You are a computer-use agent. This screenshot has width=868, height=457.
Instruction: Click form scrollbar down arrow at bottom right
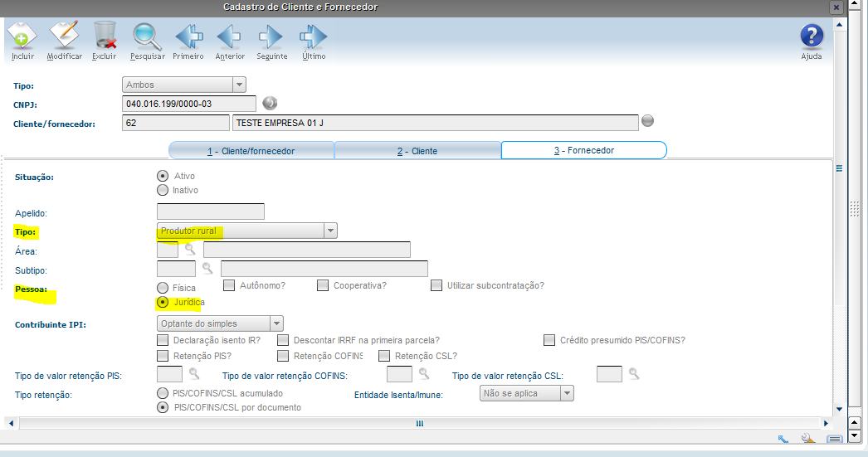tap(839, 410)
